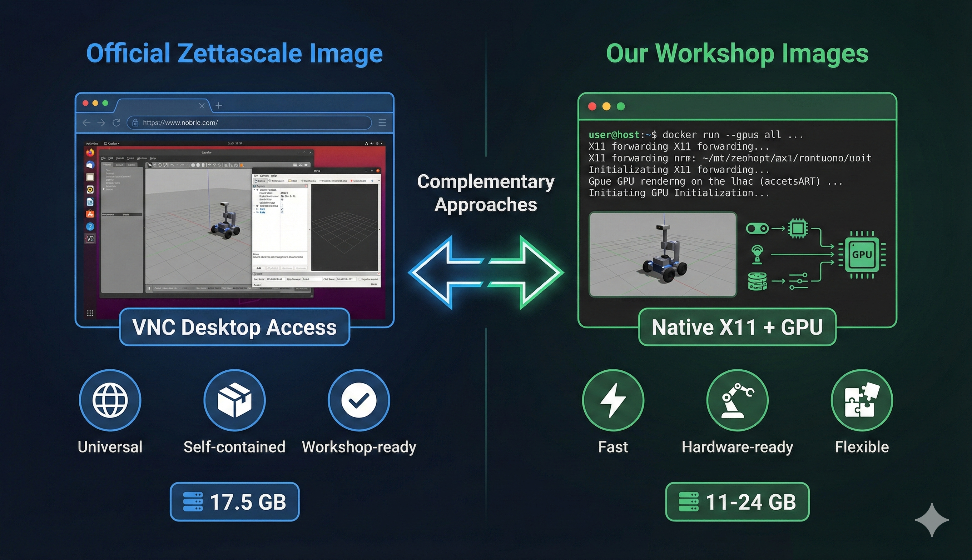Launch the Files folder dock icon
Viewport: 972px width, 560px height.
[x=90, y=177]
